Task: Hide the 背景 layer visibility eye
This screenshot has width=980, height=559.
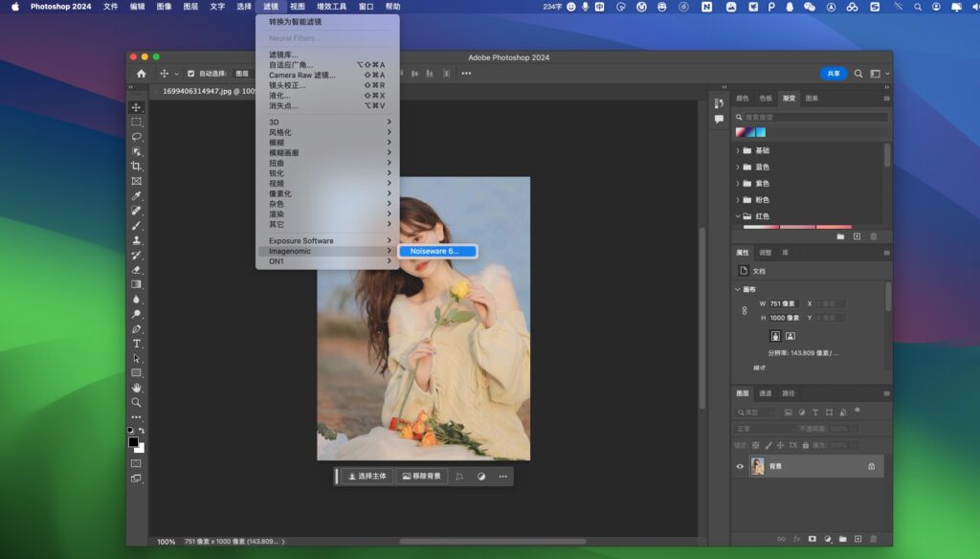Action: coord(740,466)
